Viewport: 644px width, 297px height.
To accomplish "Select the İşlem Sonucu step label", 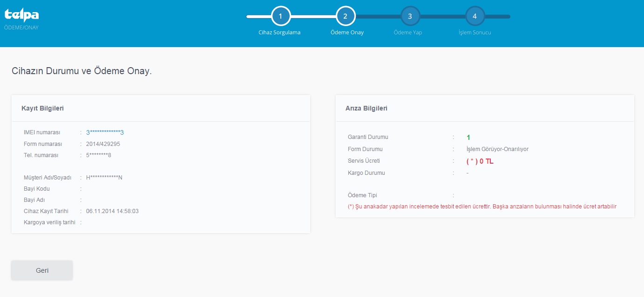I will click(x=475, y=33).
